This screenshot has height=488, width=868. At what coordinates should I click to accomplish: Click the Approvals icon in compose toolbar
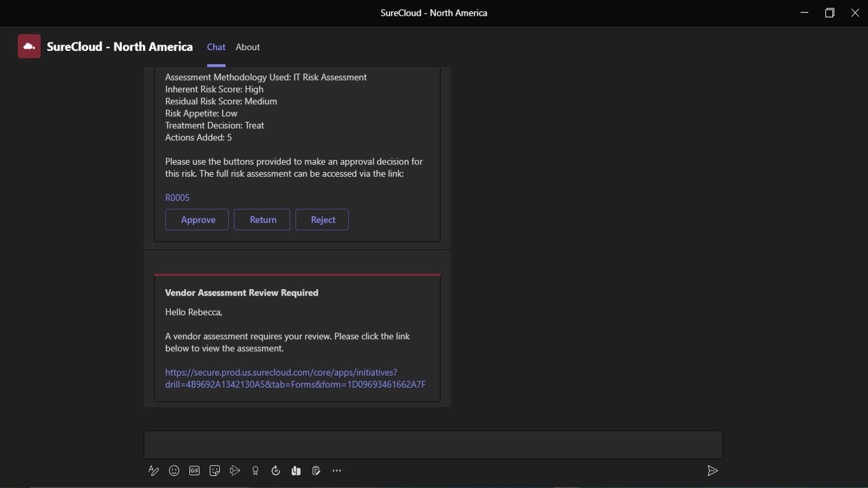tap(276, 471)
